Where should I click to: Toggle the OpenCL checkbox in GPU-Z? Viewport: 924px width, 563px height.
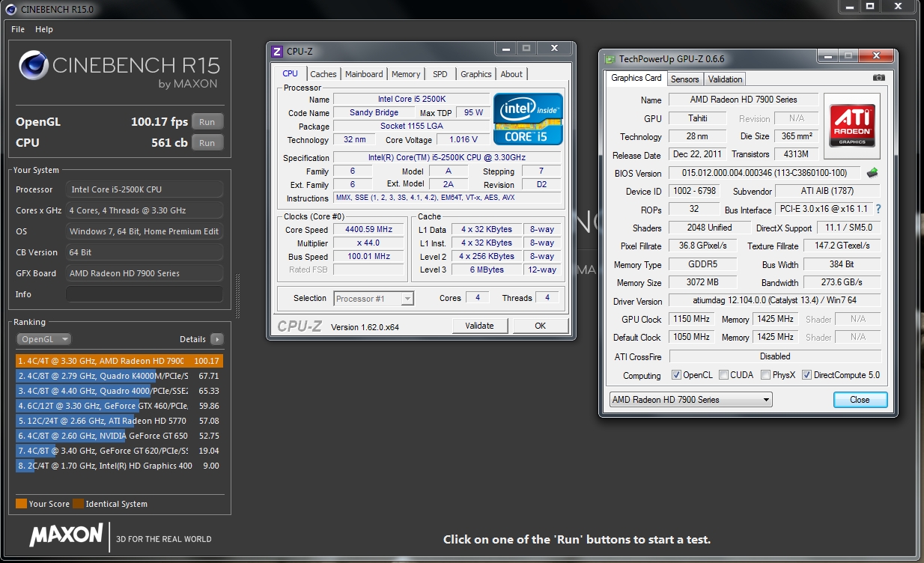coord(676,375)
